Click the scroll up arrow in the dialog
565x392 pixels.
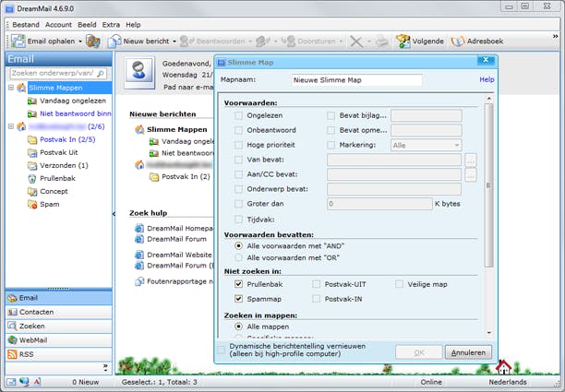pyautogui.click(x=488, y=99)
